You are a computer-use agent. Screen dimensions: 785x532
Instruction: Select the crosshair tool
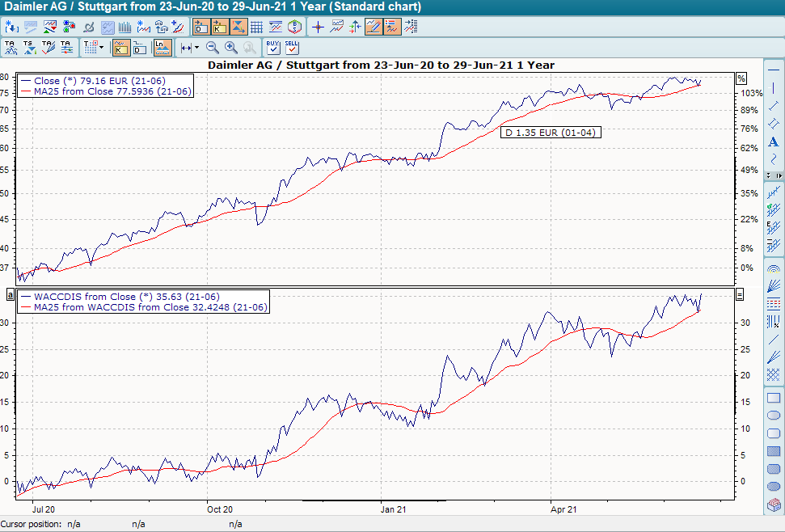click(316, 27)
